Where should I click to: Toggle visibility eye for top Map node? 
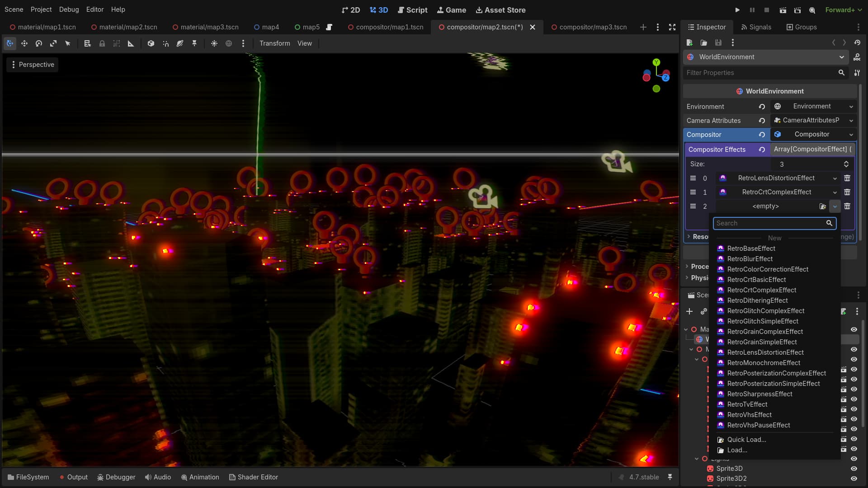(854, 329)
